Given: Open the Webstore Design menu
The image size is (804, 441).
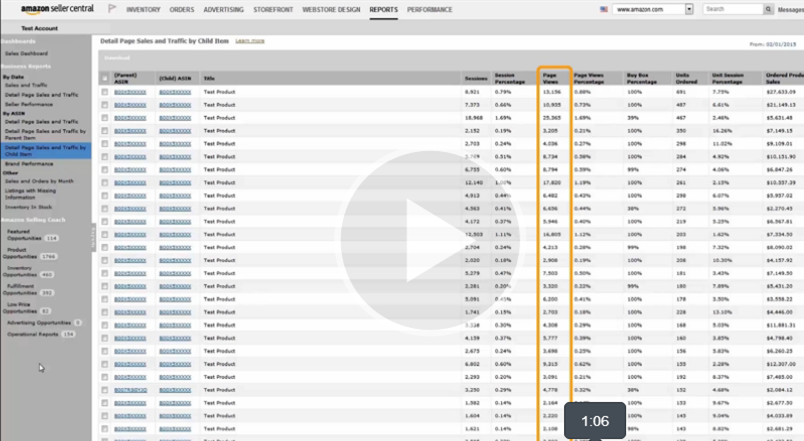Looking at the screenshot, I should coord(331,10).
